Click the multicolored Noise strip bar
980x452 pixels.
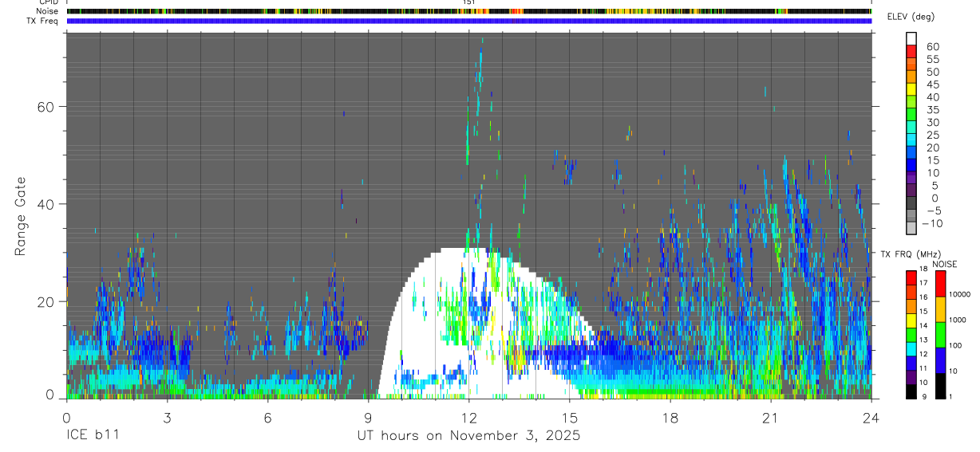tap(468, 11)
